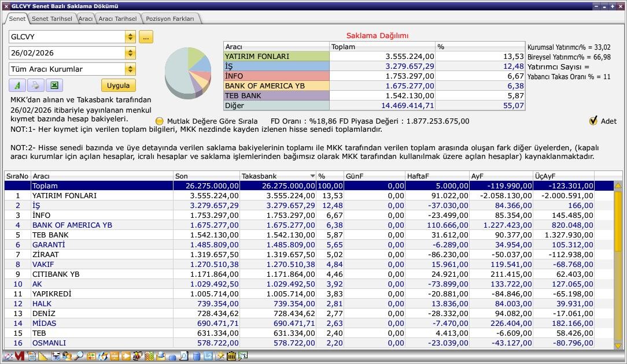The height and width of the screenshot is (364, 627).
Task: Click the magnifying glass icon in bottom toolbar
Action: (x=79, y=356)
